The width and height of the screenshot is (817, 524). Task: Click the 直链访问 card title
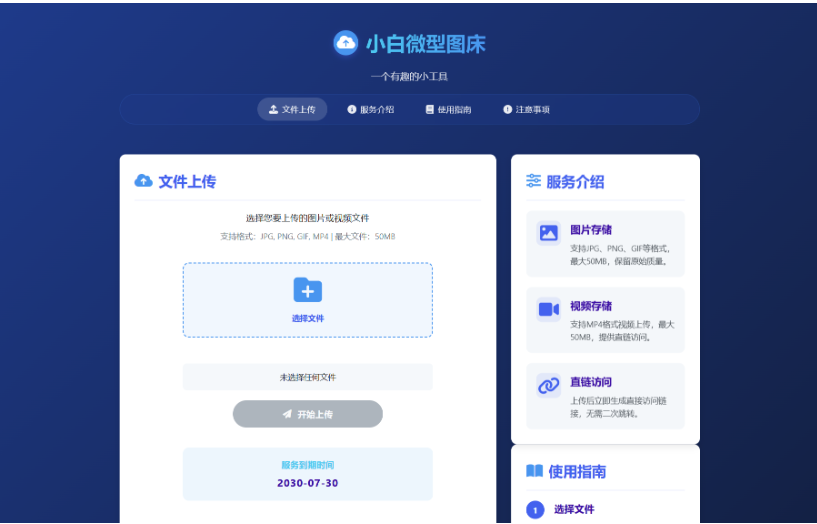pos(591,382)
